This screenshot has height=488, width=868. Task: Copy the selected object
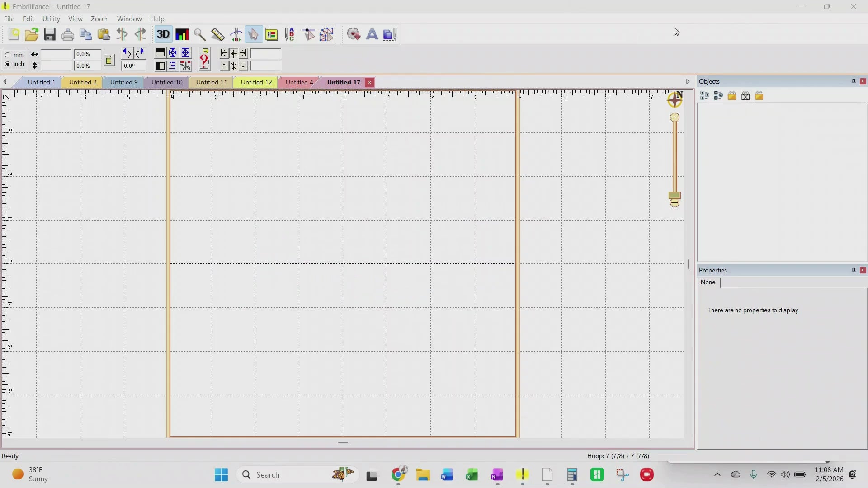click(x=86, y=34)
